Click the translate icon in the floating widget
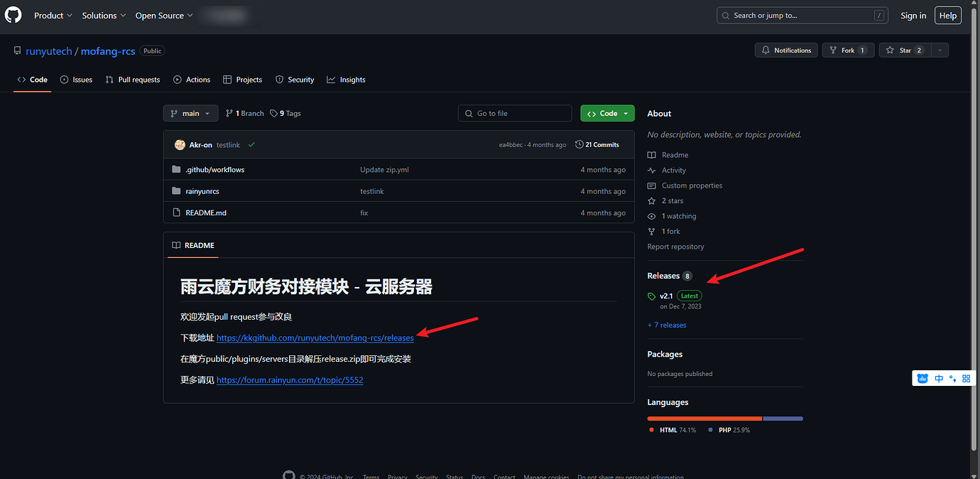The width and height of the screenshot is (980, 479). pos(939,378)
